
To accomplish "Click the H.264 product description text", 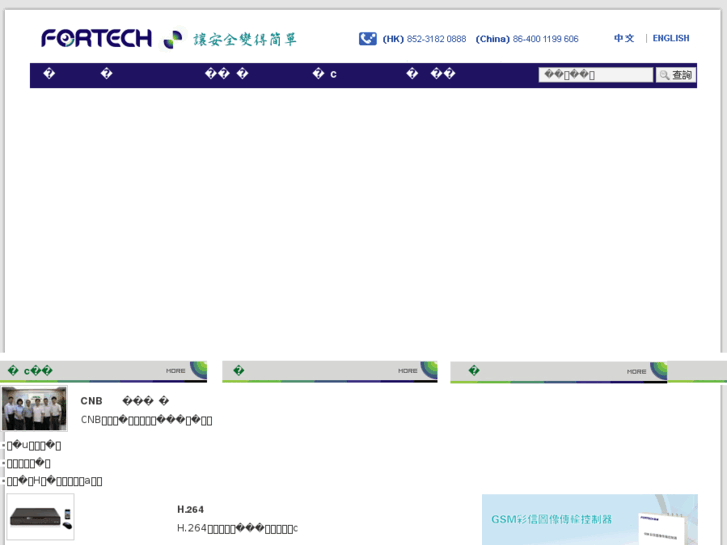I will pos(237,528).
